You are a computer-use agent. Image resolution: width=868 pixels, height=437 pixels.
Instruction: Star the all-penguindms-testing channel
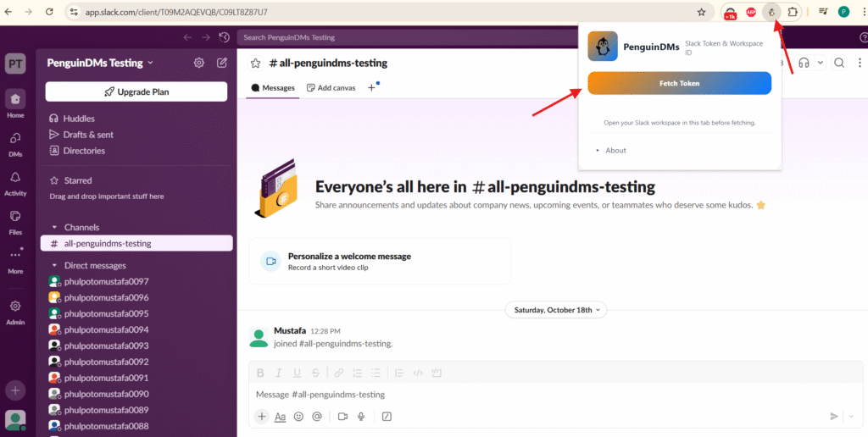255,64
